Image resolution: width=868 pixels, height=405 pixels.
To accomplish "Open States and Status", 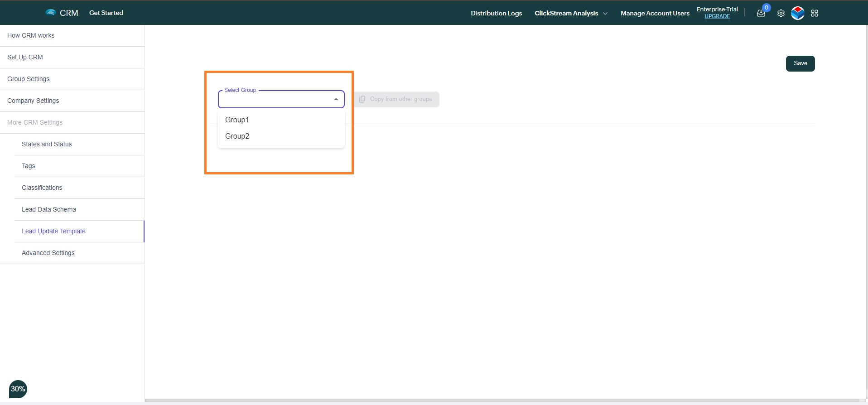I will [x=79, y=144].
